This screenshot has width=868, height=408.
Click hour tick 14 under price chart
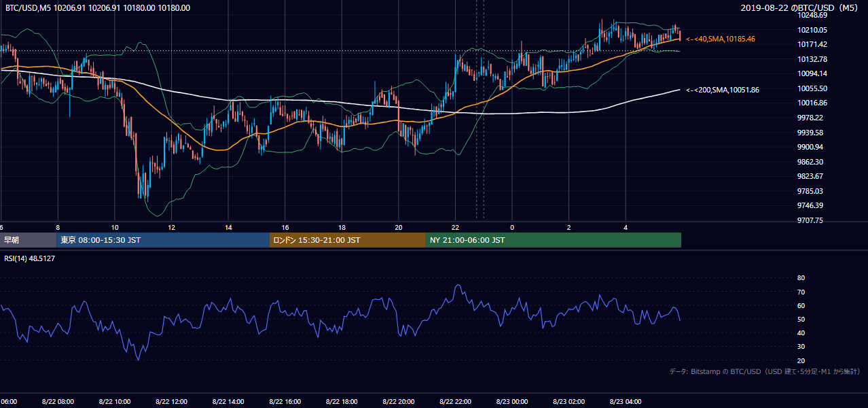click(x=228, y=227)
